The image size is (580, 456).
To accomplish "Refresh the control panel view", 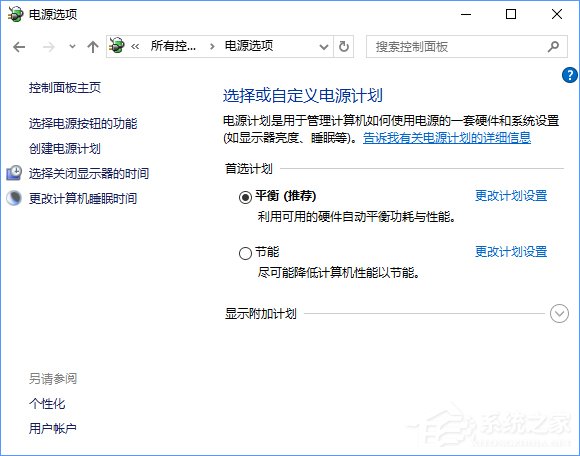I will (344, 47).
